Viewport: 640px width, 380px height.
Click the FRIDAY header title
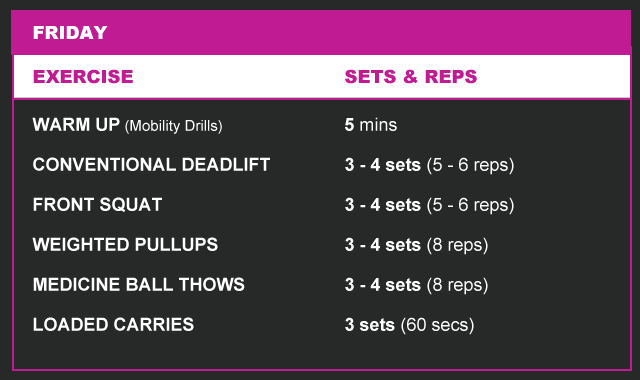[70, 33]
